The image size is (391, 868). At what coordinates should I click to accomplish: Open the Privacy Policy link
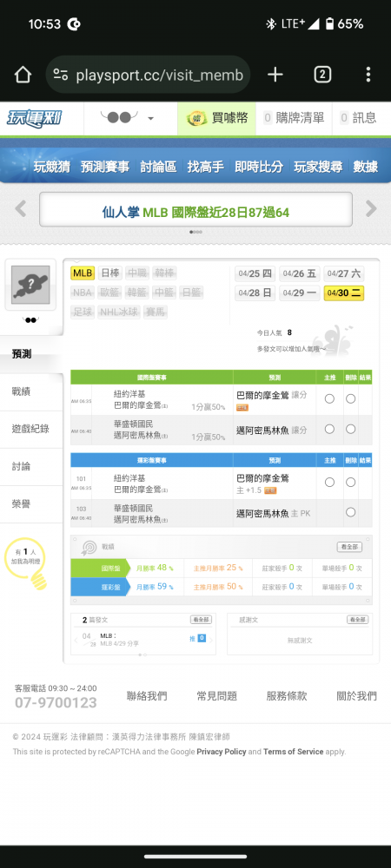click(x=222, y=752)
